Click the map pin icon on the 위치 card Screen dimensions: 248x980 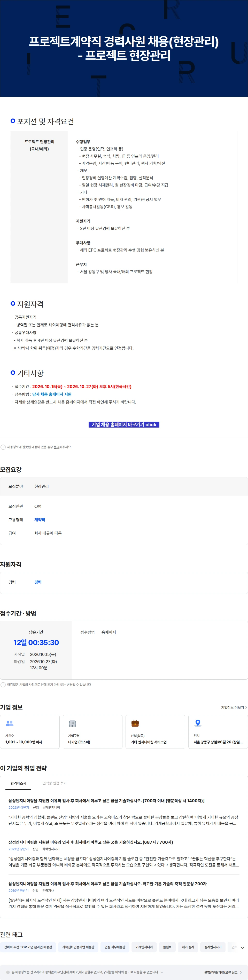(198, 723)
